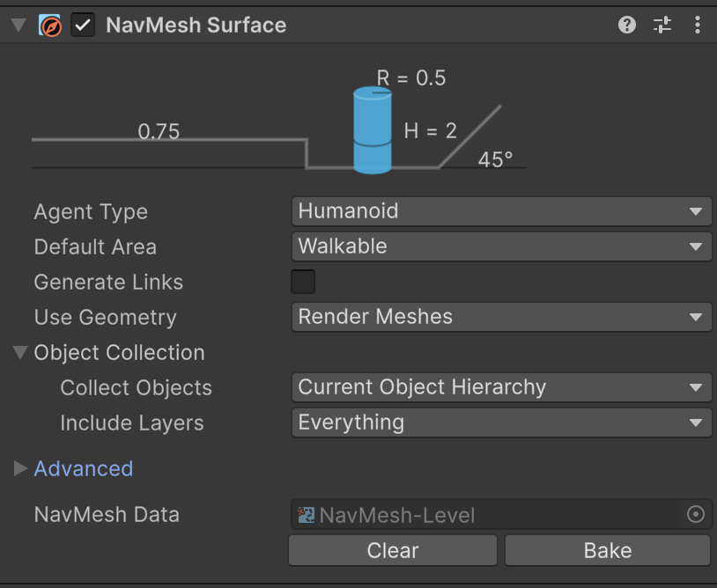
Task: Open the Collect Objects dropdown
Action: click(x=500, y=387)
